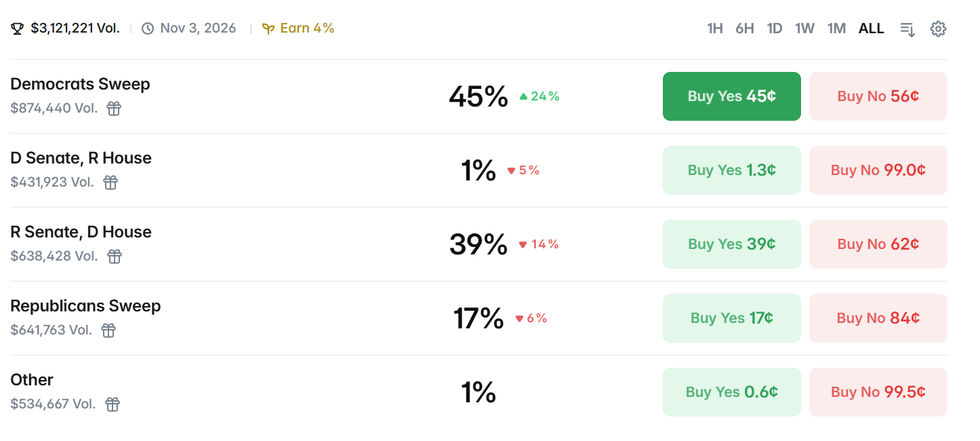980x441 pixels.
Task: Click the trophy icon beside total volume
Action: point(18,28)
